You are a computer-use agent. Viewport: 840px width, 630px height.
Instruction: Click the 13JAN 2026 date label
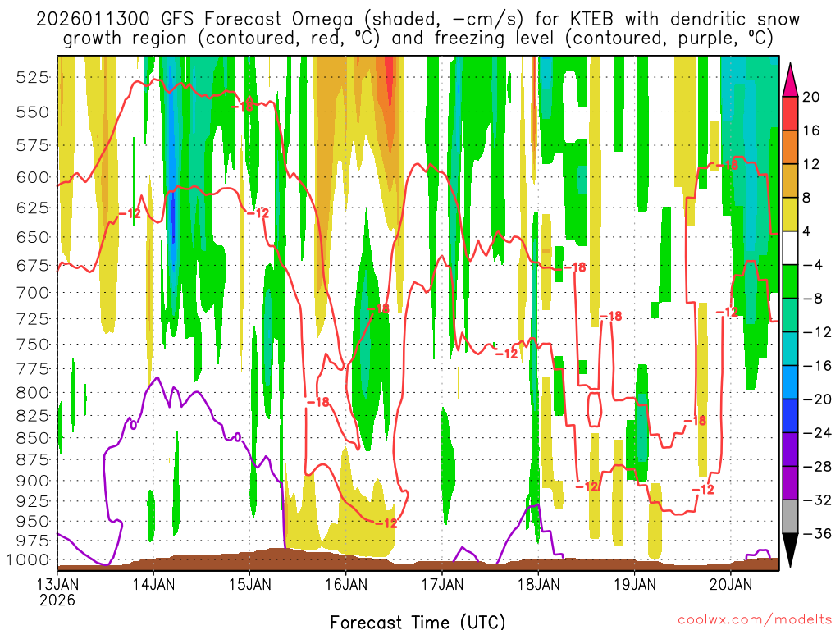tap(57, 592)
